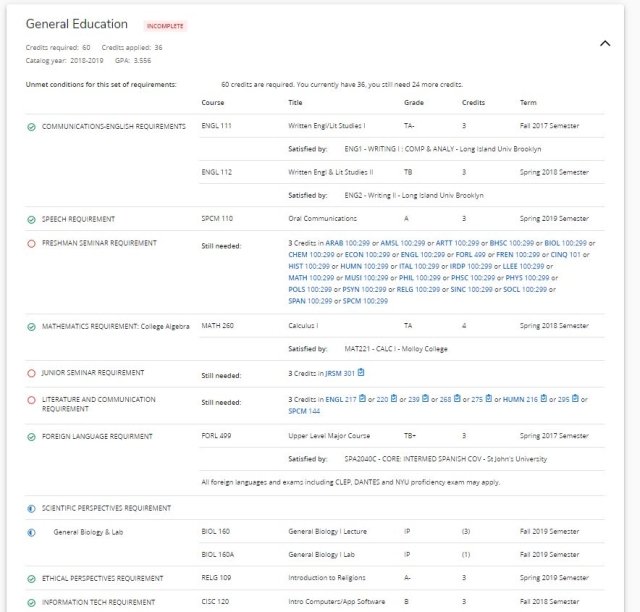
Task: Click the unmet circle for Junior Seminar Requirement
Action: [x=32, y=373]
